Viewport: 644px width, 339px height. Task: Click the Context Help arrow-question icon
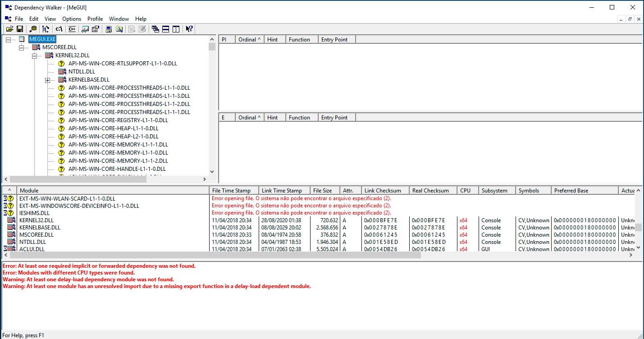click(189, 29)
